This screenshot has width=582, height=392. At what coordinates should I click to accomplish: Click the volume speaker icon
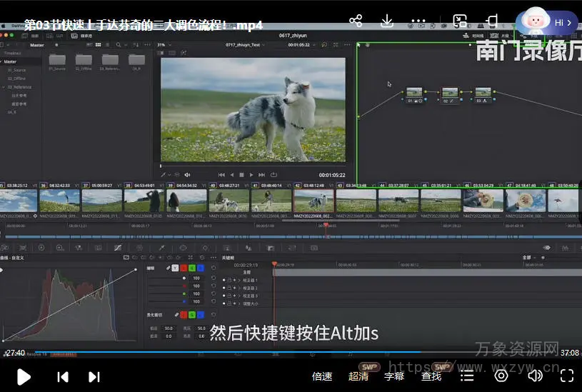(534, 376)
